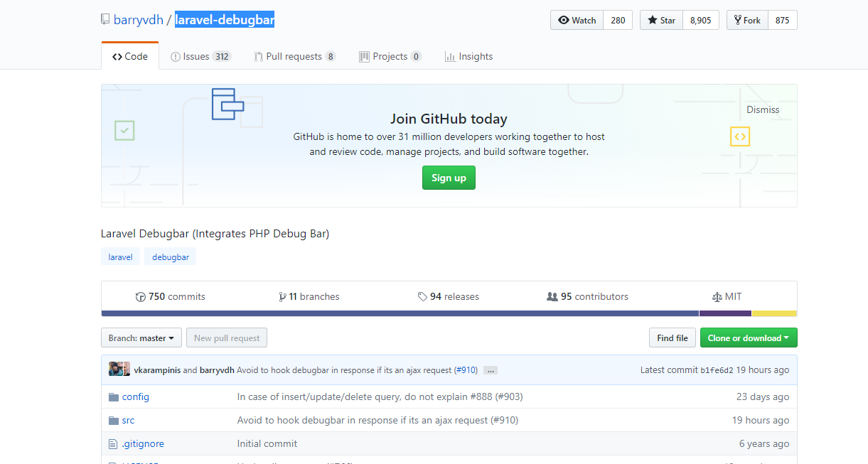Click the folder icon in the config row
The width and height of the screenshot is (868, 464).
click(113, 397)
